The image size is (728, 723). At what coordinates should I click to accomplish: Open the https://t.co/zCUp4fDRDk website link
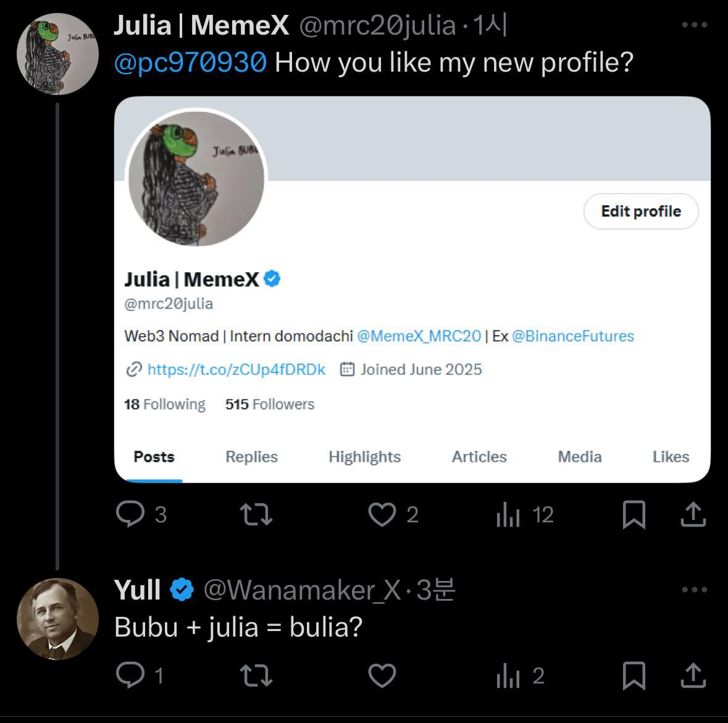pyautogui.click(x=236, y=369)
